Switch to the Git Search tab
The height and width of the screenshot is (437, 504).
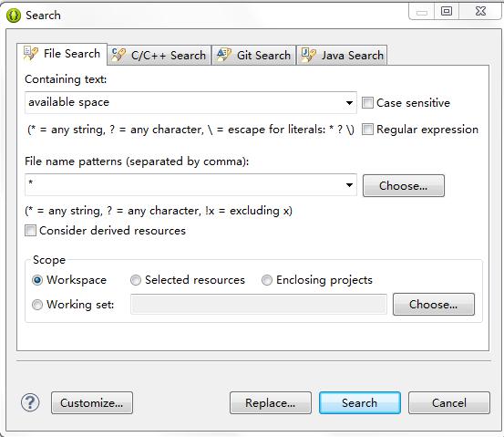[253, 56]
